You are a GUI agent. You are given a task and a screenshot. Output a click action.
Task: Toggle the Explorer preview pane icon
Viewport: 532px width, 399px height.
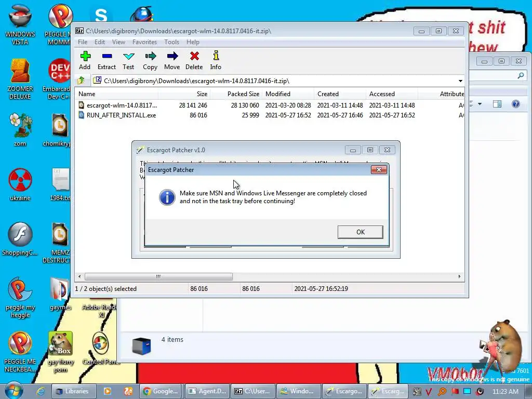pos(497,104)
